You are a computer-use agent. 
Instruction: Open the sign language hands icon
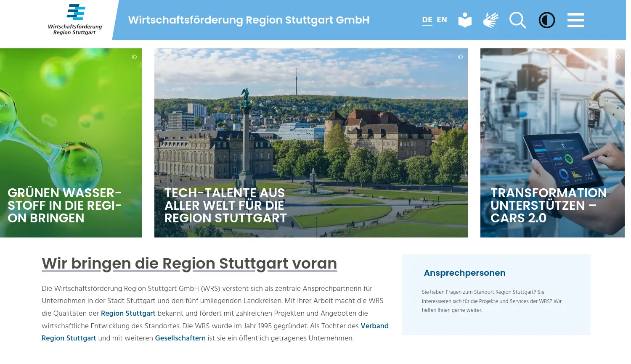[491, 20]
